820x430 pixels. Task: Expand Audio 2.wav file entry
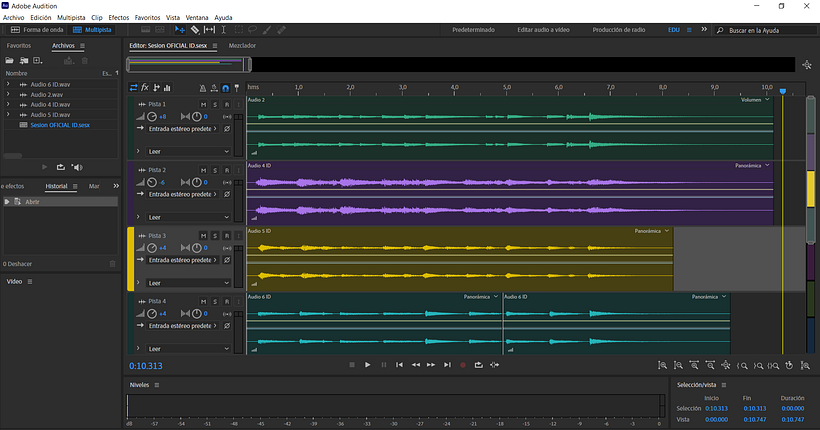click(8, 94)
